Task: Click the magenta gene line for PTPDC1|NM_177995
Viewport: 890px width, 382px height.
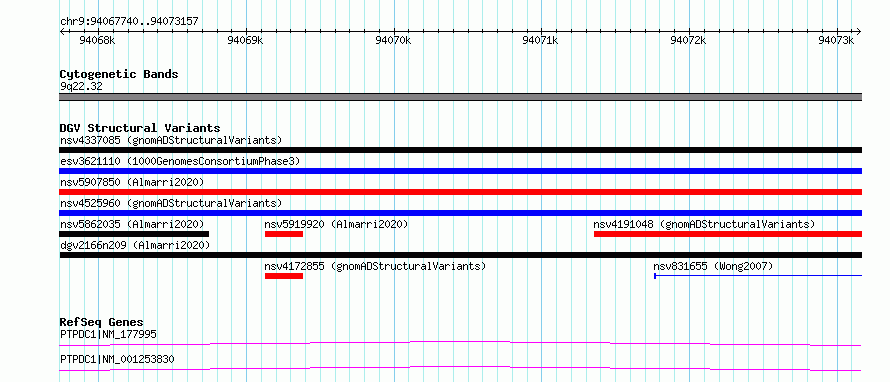Action: [461, 343]
